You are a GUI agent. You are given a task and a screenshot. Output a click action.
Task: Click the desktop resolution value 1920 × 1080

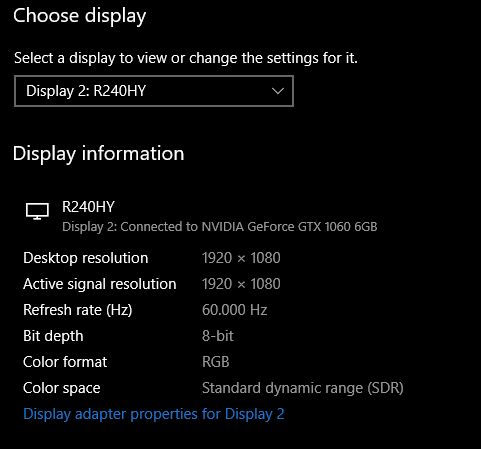[x=241, y=258]
